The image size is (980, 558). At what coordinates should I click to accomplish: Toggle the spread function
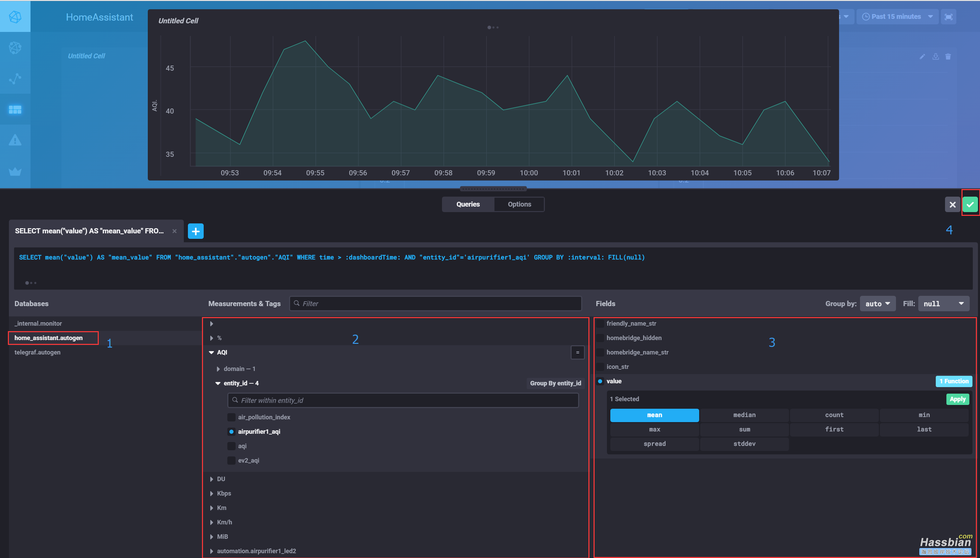[x=654, y=444]
